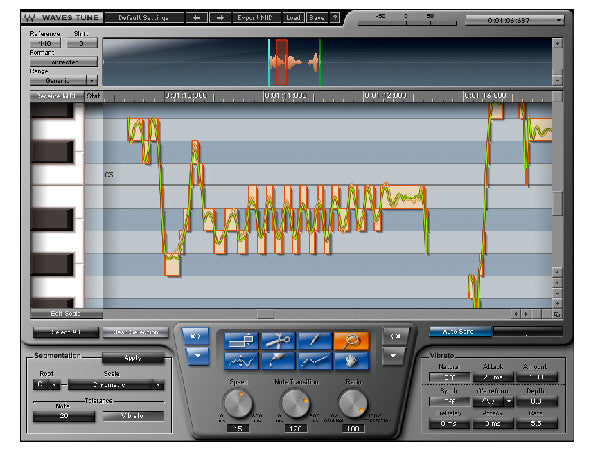Image resolution: width=600 pixels, height=450 pixels.
Task: Open the blue undo history arrow
Action: 197,356
